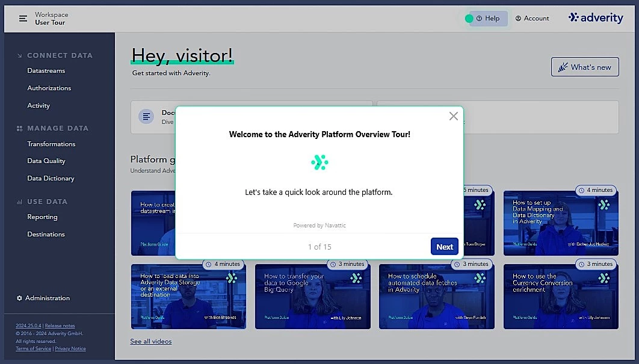This screenshot has height=364, width=639.
Task: Click the Administration gear icon
Action: (x=19, y=298)
